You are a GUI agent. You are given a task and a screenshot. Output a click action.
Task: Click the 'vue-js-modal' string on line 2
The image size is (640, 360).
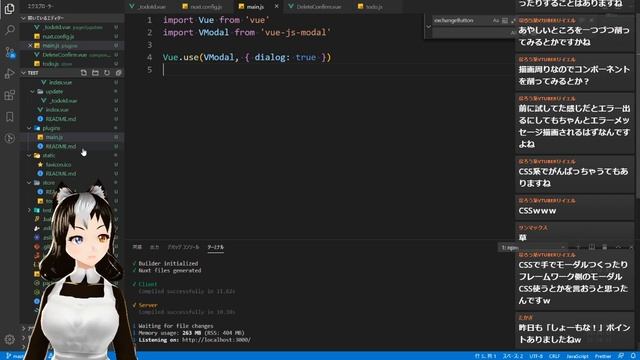[296, 32]
